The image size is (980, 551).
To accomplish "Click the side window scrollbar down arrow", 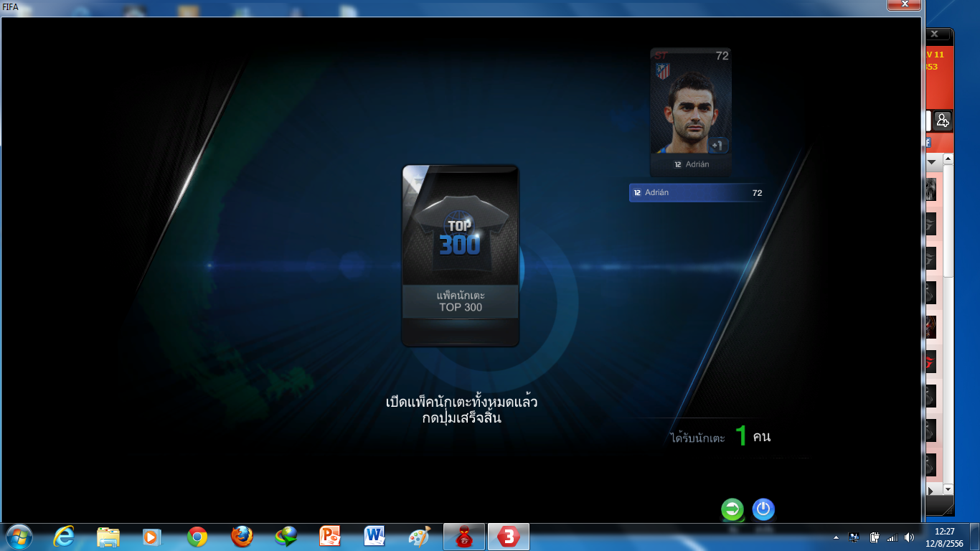I will 948,489.
